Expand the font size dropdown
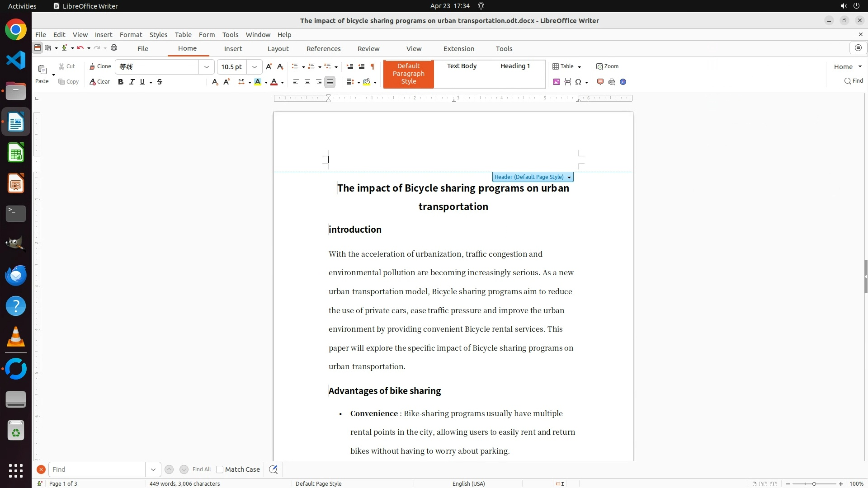Image resolution: width=868 pixels, height=488 pixels. point(255,67)
